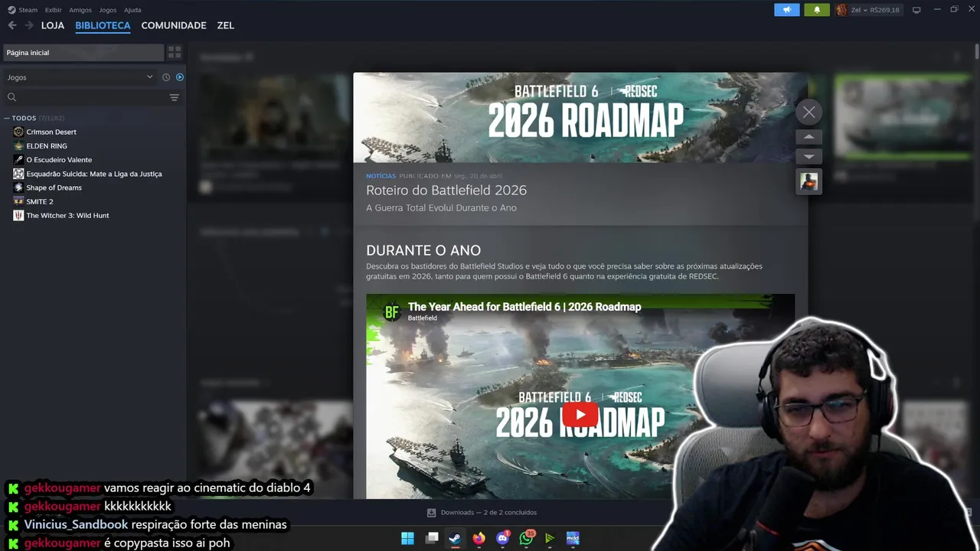This screenshot has height=551, width=980.
Task: Select Página inicial in the library sidebar
Action: click(83, 53)
